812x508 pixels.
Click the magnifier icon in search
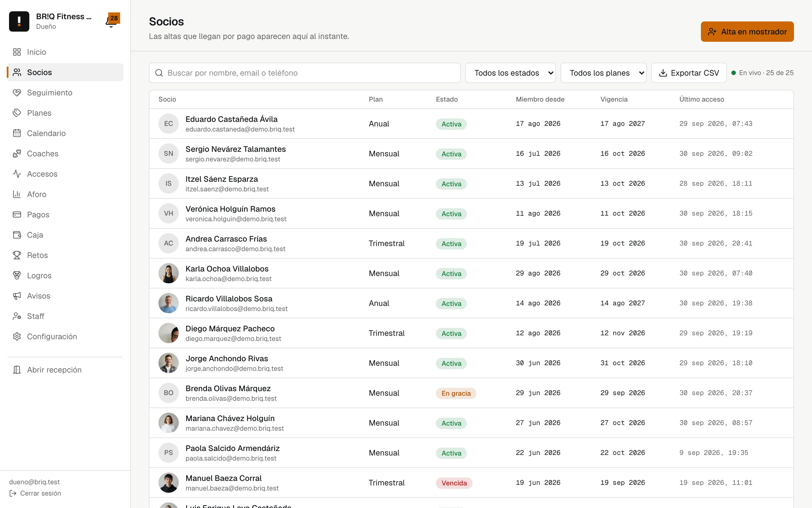pos(159,73)
